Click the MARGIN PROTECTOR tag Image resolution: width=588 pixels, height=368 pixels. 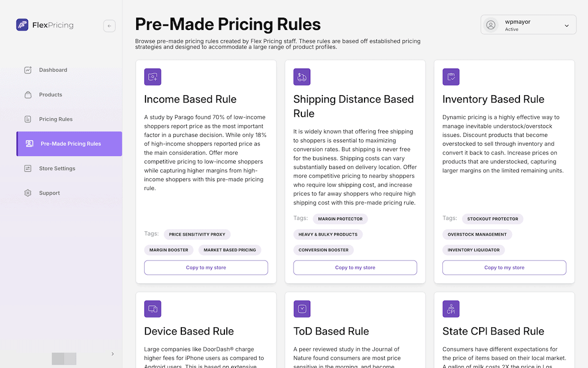[340, 219]
